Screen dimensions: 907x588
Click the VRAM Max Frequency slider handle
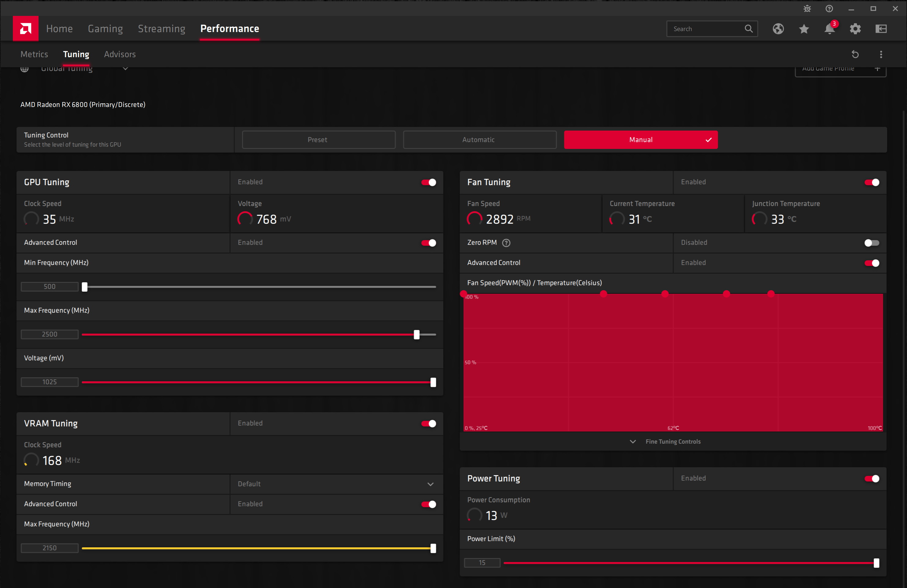pos(433,548)
